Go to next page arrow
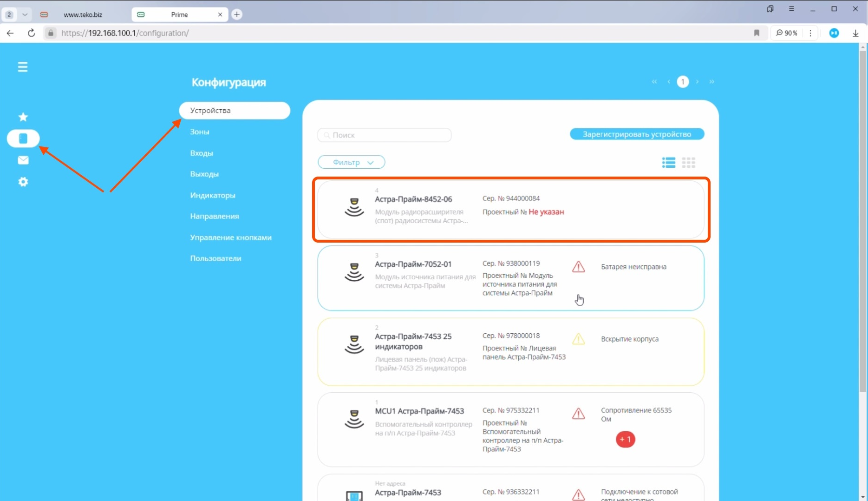Image resolution: width=868 pixels, height=501 pixels. click(697, 82)
